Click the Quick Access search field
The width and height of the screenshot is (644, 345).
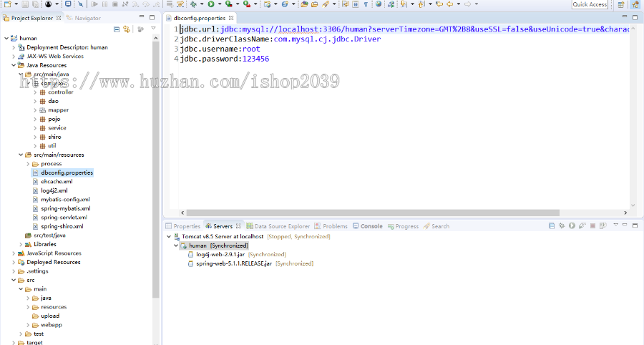pos(590,4)
